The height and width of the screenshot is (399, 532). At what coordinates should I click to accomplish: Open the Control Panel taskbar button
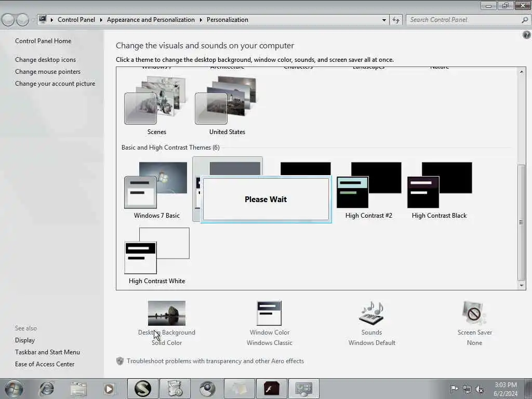(303, 389)
